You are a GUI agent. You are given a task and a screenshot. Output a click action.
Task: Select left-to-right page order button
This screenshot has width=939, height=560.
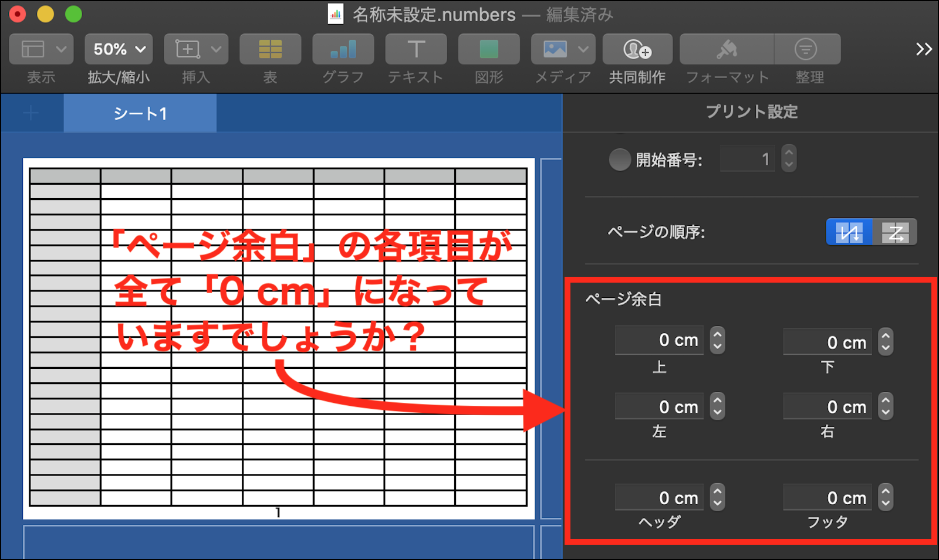pos(895,232)
